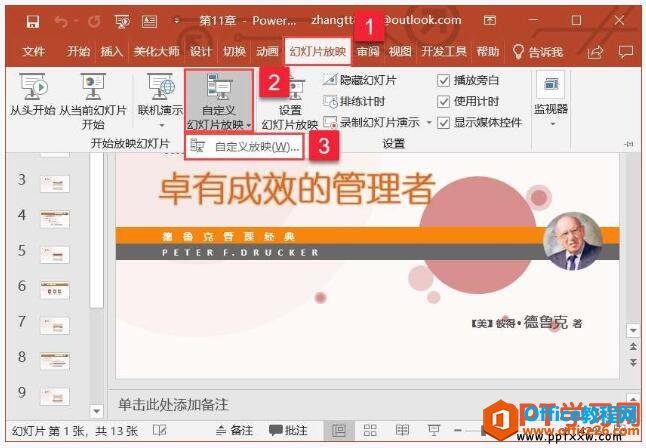The image size is (646, 448).
Task: Switch to Reading view icon
Action: (402, 431)
